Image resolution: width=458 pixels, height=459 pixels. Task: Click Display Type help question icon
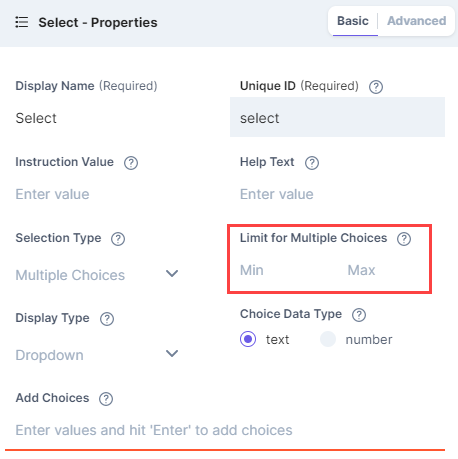coord(107,319)
